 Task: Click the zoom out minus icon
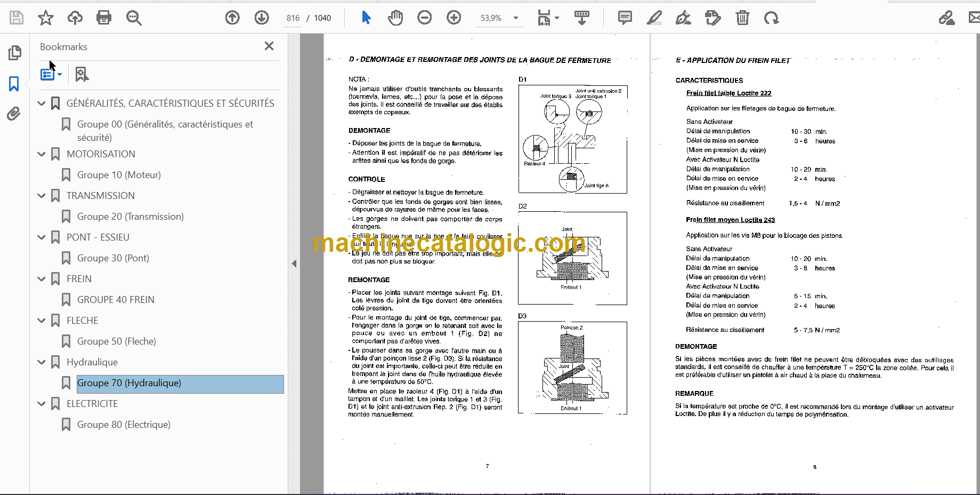coord(425,18)
